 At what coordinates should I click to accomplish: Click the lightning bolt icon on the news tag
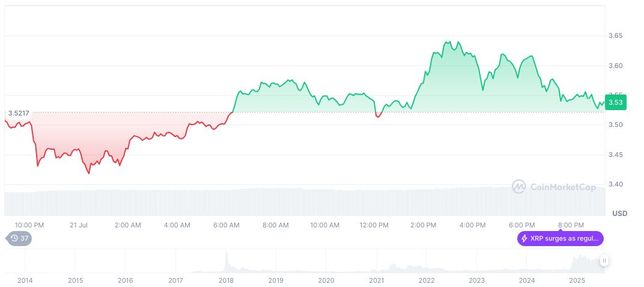(x=524, y=238)
